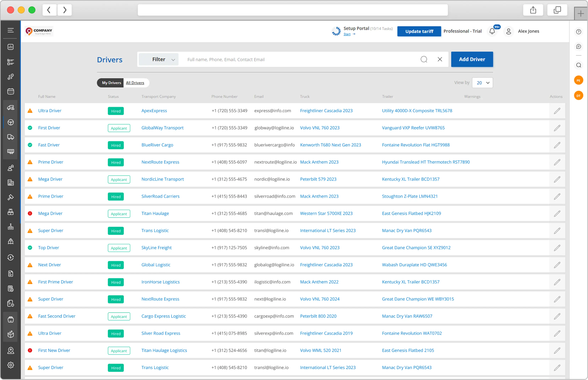Open the ship icon in sidebar

[x=10, y=241]
